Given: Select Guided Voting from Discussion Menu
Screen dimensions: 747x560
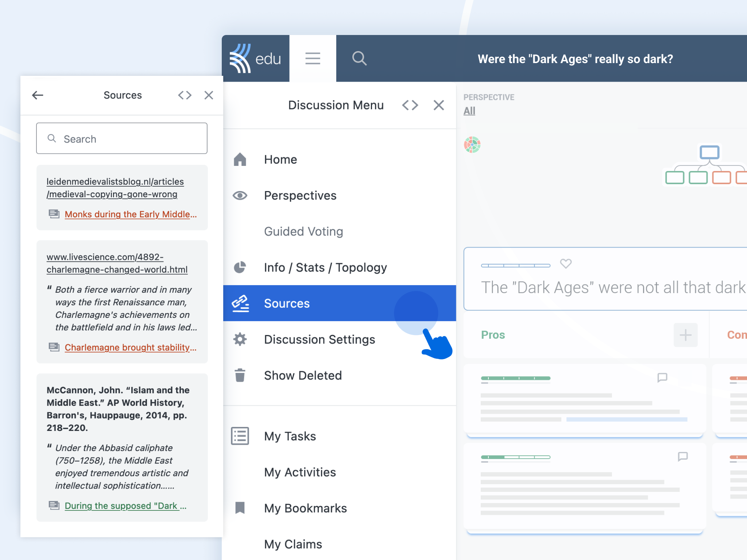Looking at the screenshot, I should point(303,231).
